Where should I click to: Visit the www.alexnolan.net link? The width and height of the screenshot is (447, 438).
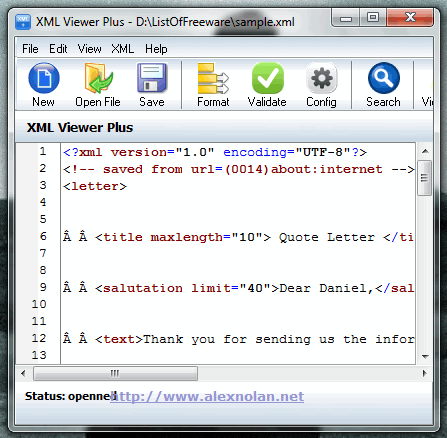tap(207, 396)
